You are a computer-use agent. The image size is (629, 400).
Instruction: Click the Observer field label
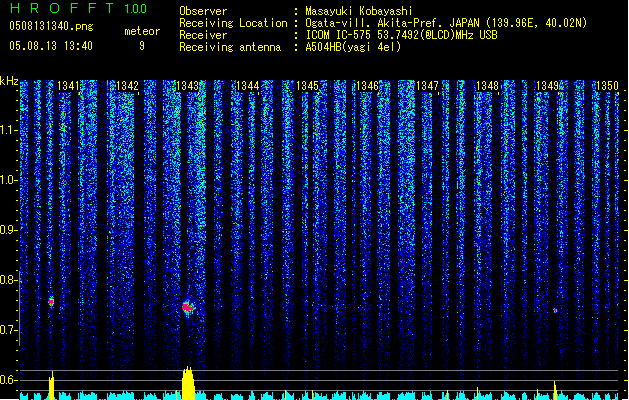203,11
